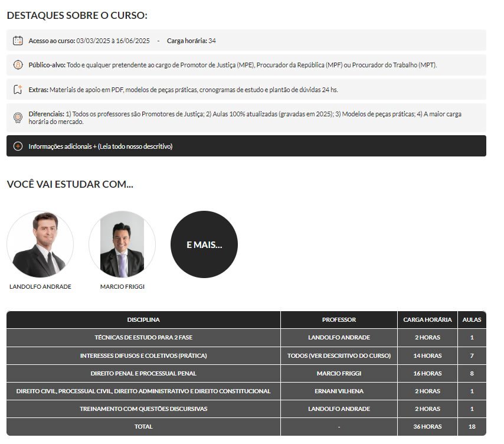Click Ernani Vilhena in the professor column
Viewport: 504px width, 444px height.
[x=339, y=391]
